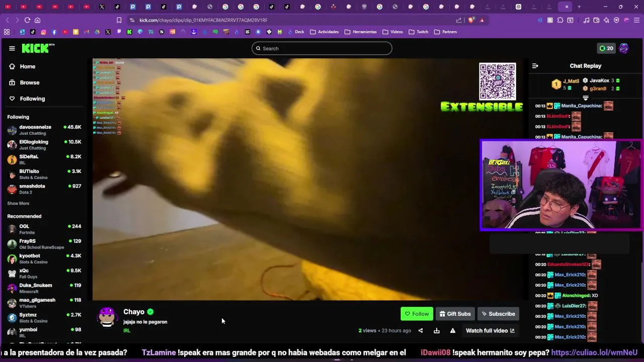
Task: Open the Leo AI sparkle icon
Action: [606, 20]
